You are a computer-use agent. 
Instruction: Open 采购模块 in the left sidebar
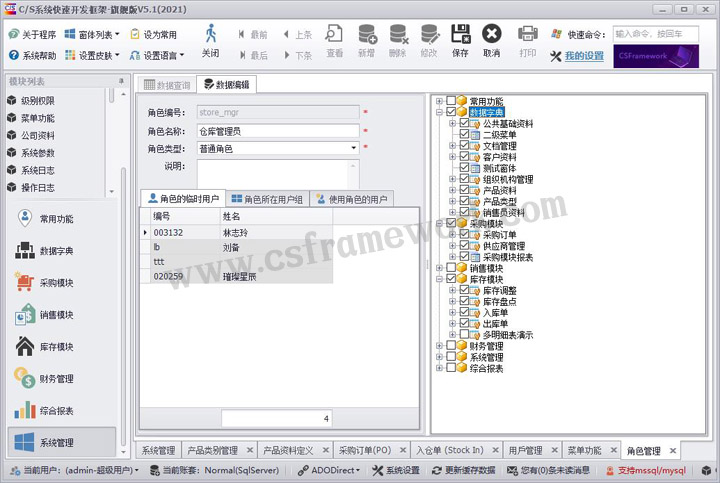56,283
